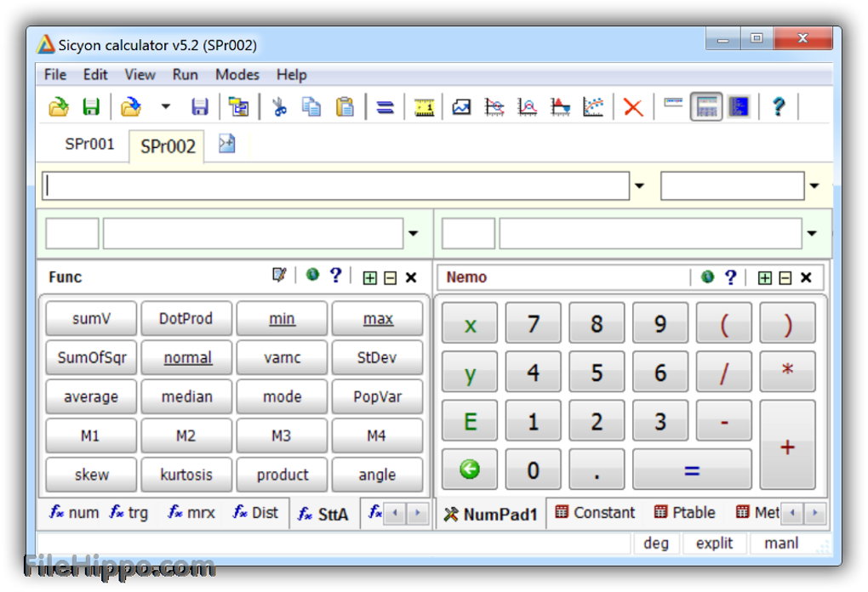This screenshot has height=592, width=868.
Task: Open help from the Func panel question mark
Action: pyautogui.click(x=335, y=276)
